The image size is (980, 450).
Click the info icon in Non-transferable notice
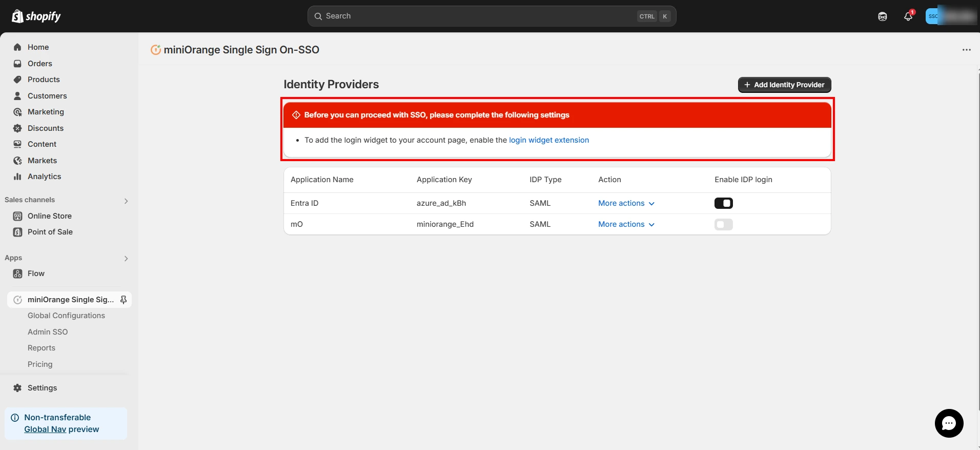15,418
